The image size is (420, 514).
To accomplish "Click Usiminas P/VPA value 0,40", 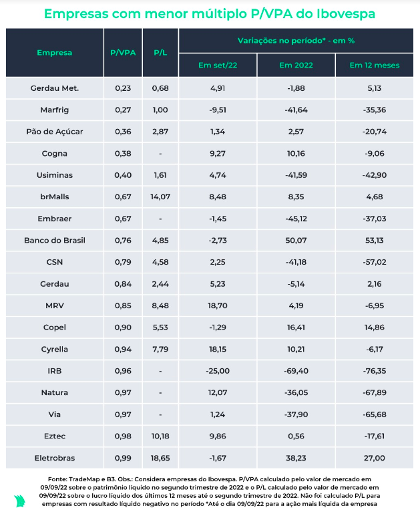I will pyautogui.click(x=123, y=175).
